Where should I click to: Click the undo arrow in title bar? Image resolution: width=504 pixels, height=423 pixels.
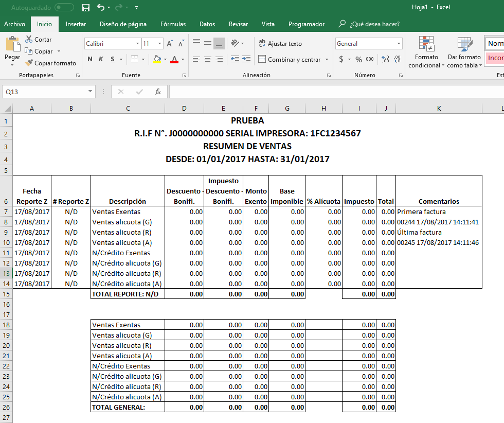coord(101,8)
